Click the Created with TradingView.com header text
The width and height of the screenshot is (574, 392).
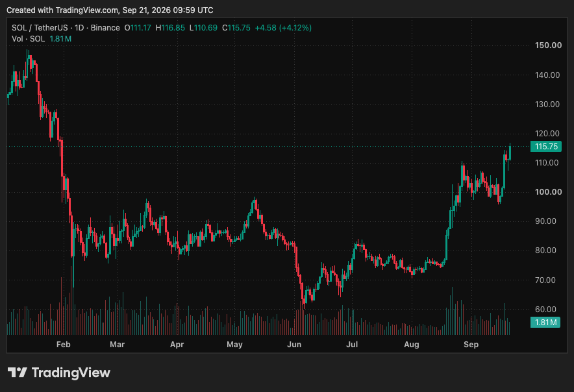point(110,10)
